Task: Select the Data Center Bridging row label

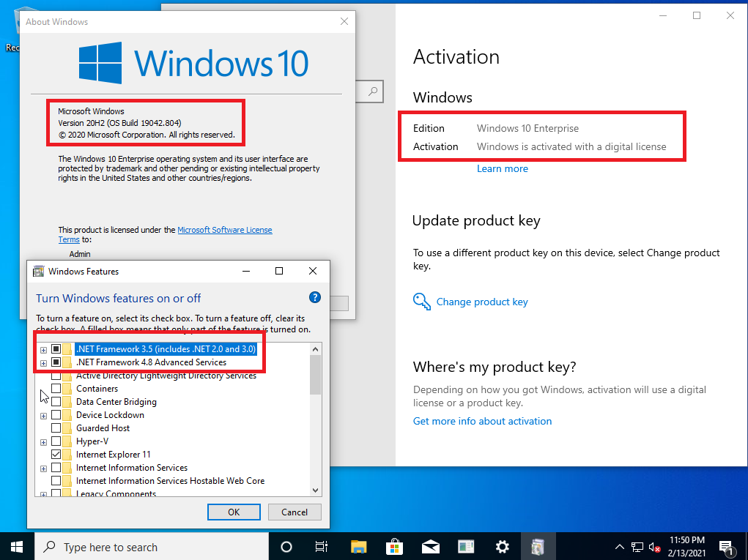Action: point(116,402)
